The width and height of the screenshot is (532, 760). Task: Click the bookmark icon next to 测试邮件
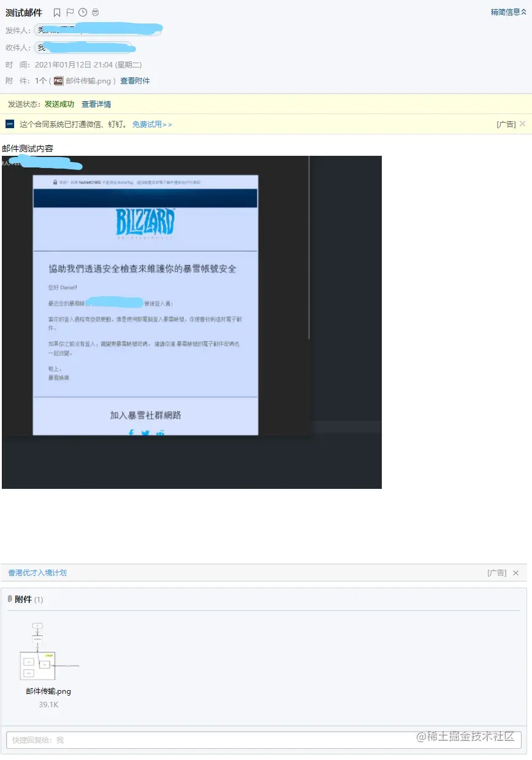click(x=57, y=12)
